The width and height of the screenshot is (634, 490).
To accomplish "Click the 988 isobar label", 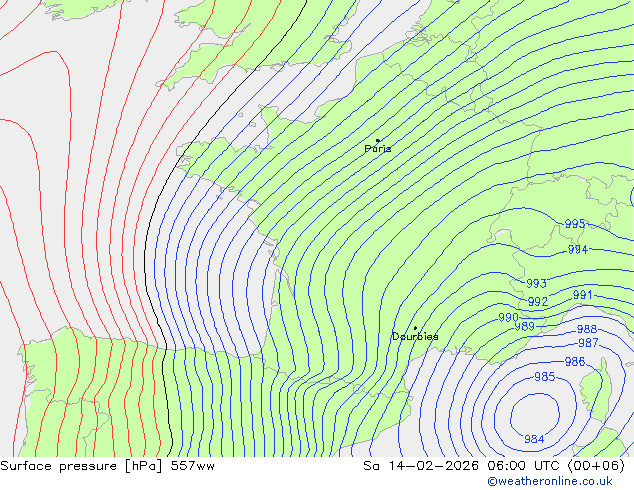I will pos(587,329).
